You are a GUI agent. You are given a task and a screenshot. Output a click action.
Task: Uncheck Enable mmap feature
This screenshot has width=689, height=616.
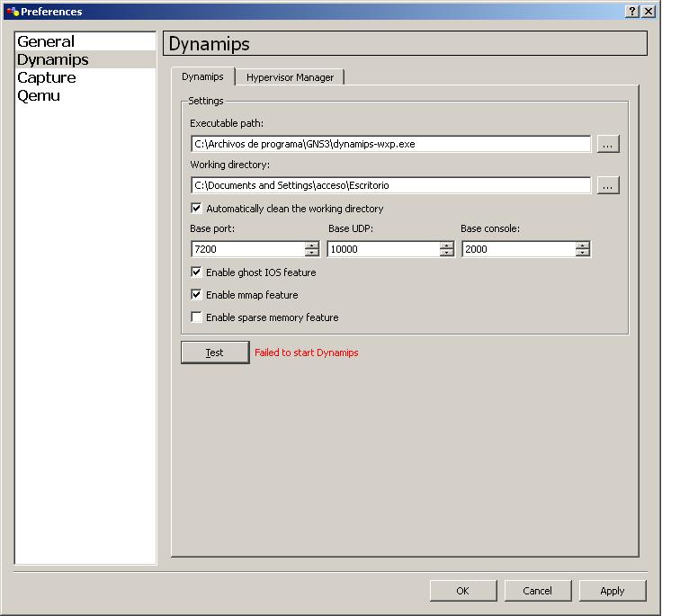coord(197,295)
